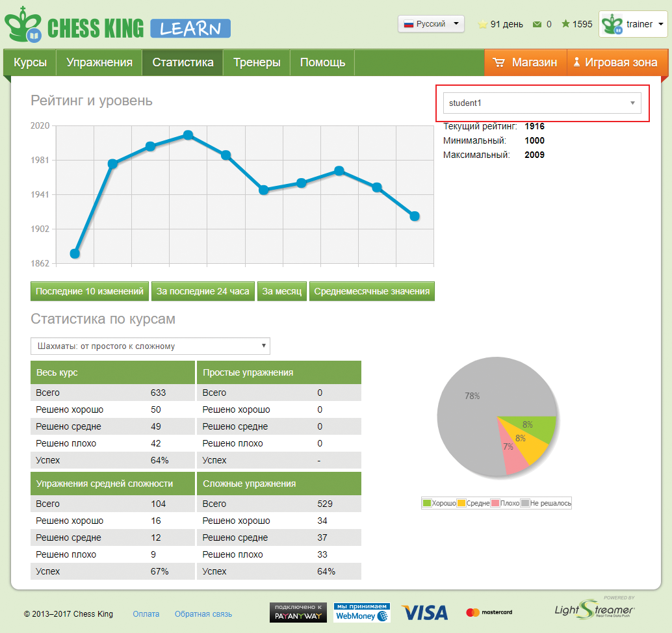Open the Русский language dropdown

tap(431, 24)
